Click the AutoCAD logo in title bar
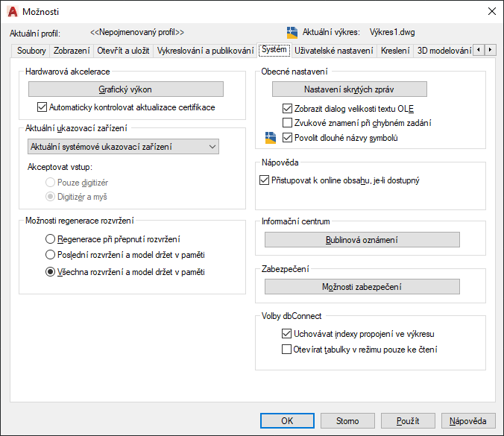504x436 pixels. pos(13,11)
